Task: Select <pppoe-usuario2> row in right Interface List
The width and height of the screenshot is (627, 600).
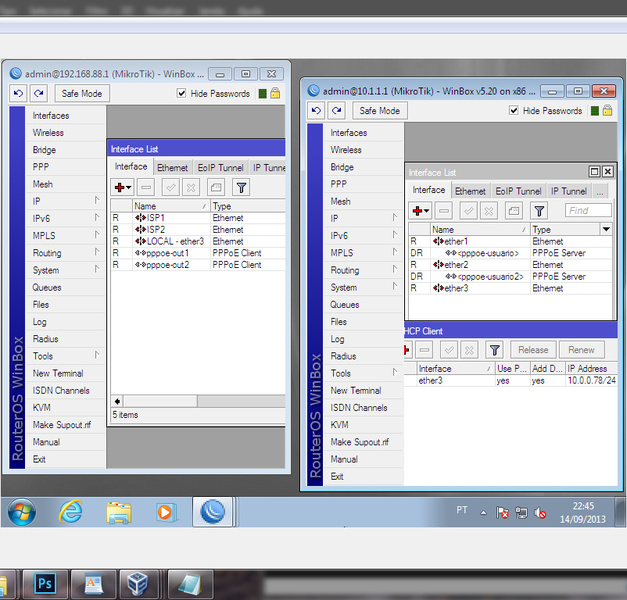Action: pyautogui.click(x=510, y=276)
